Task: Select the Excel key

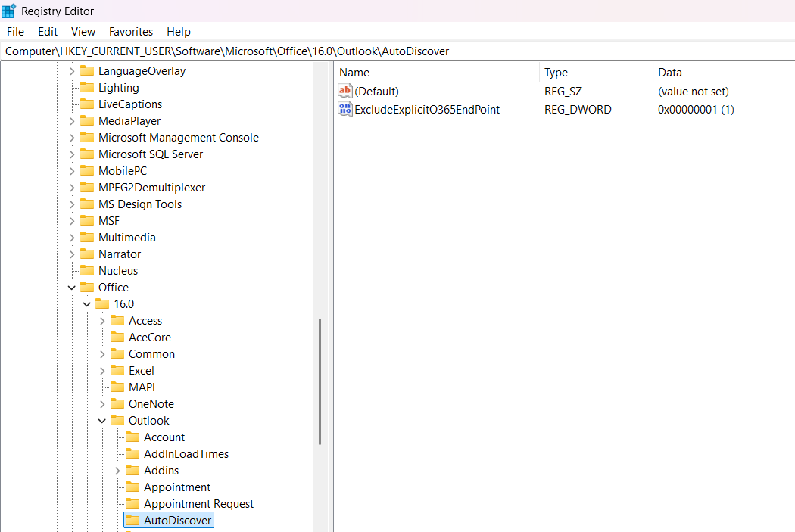Action: click(141, 370)
